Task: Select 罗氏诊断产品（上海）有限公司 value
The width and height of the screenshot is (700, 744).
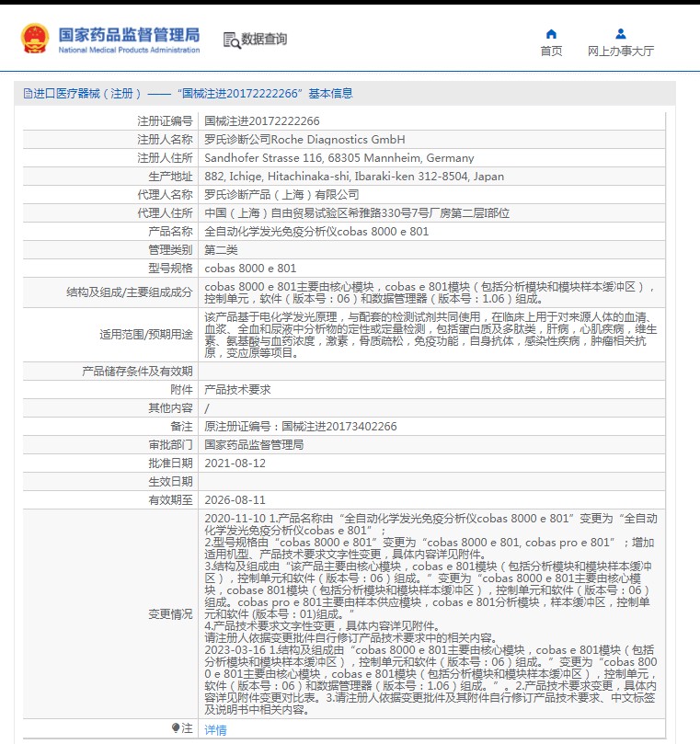Action: click(x=281, y=195)
